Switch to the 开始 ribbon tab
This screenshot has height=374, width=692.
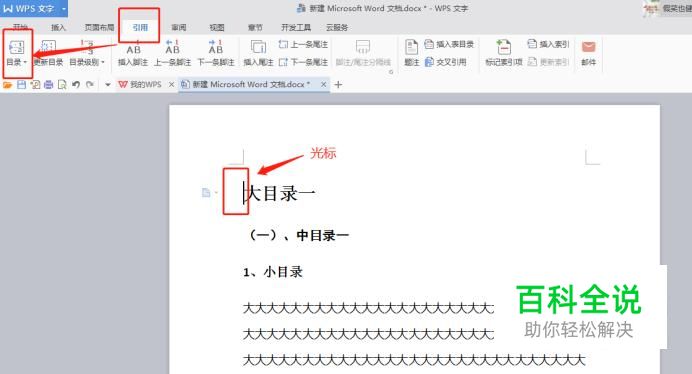coord(20,27)
